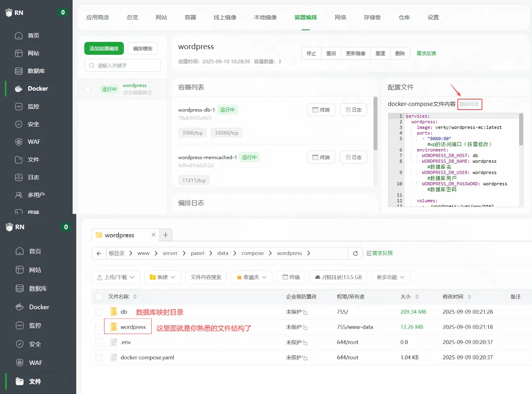Select 安全 shield icon in the Docker page sidebar

(x=19, y=124)
